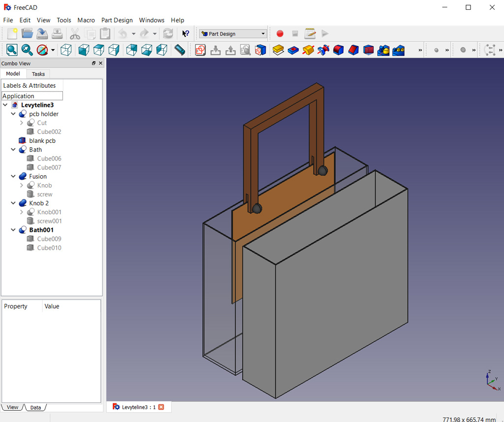Set the view to bottom
Viewport: 504px width, 422px height.
click(x=147, y=50)
